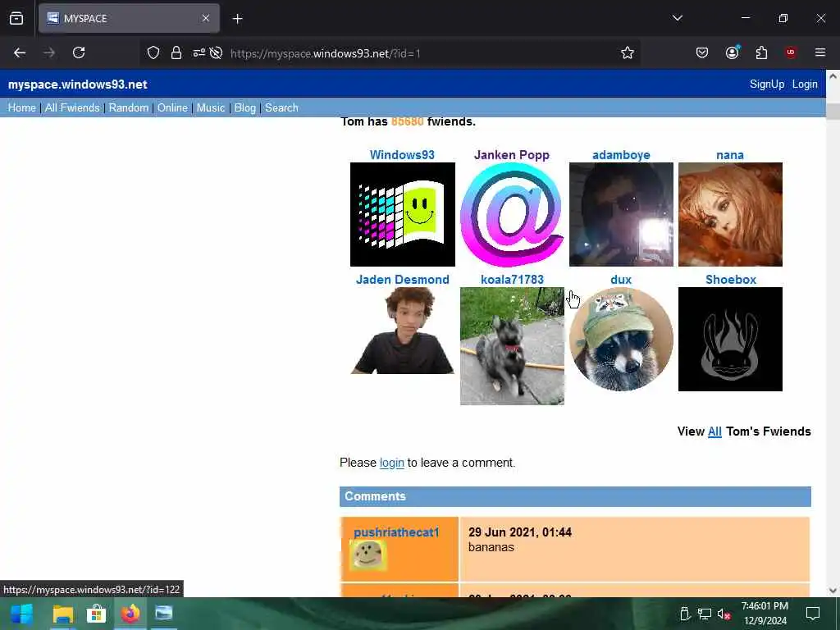The width and height of the screenshot is (840, 630).
Task: Click the myspace.windows93.net site title
Action: pos(78,84)
